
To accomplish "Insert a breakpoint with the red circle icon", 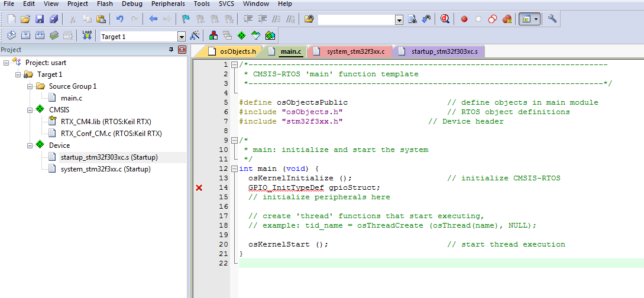I will point(464,19).
